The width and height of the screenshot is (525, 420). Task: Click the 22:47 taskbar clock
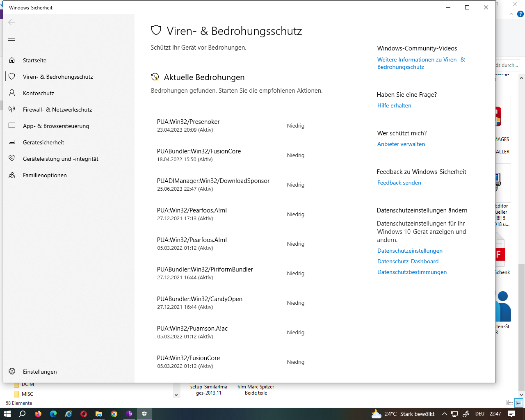click(x=495, y=414)
